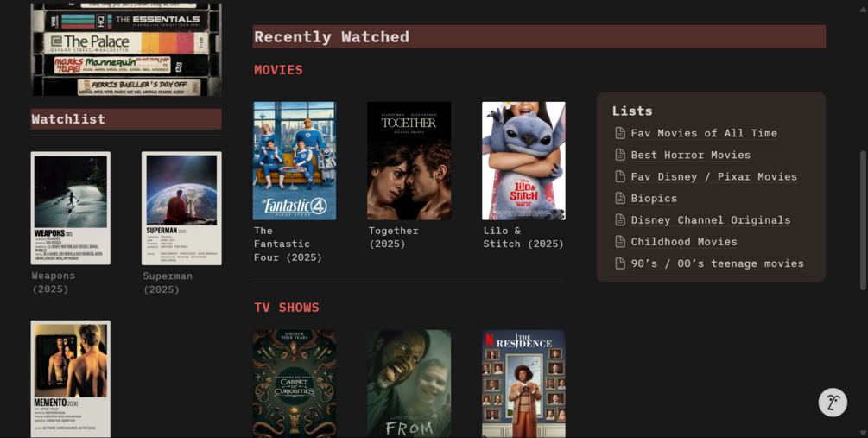Select Superman (2025) watchlist poster
Screen dimensions: 868x438
coord(181,208)
